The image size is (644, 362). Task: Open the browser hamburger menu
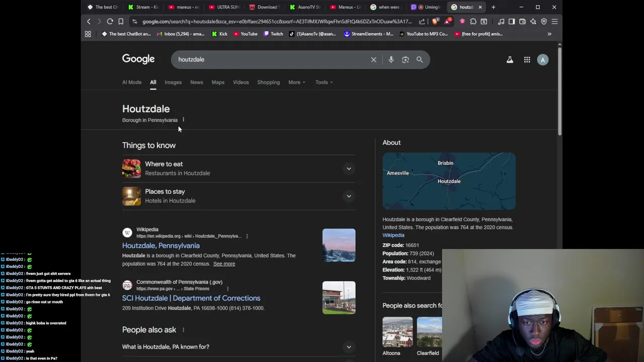point(554,22)
